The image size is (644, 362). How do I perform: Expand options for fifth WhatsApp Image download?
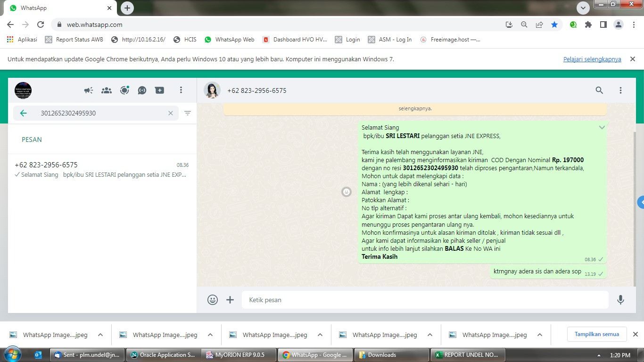coord(540,335)
